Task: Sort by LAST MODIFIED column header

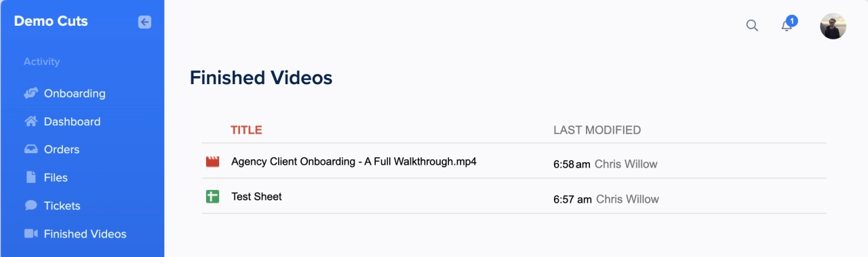Action: (597, 130)
